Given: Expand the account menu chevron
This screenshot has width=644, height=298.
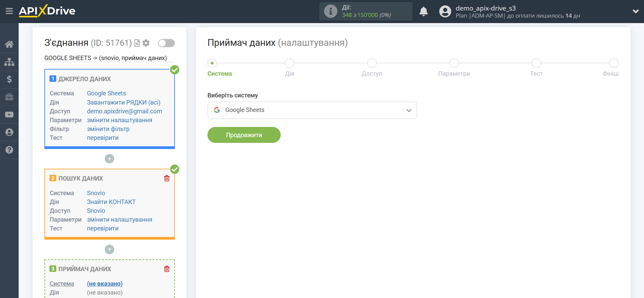Looking at the screenshot, I should [636, 11].
